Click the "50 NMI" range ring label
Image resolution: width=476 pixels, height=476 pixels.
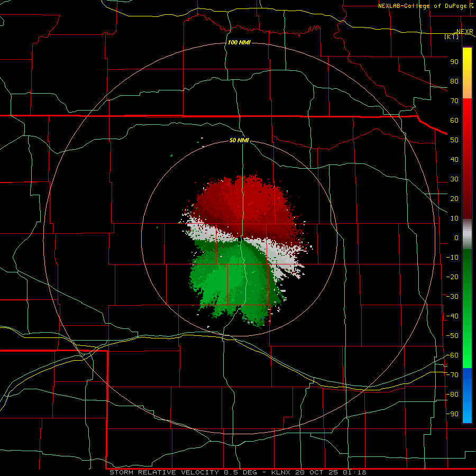(239, 140)
